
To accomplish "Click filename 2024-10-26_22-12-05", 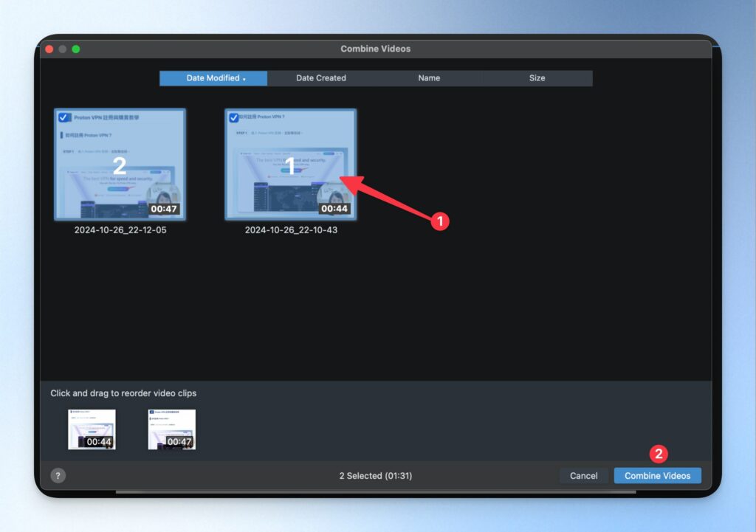I will click(x=120, y=230).
